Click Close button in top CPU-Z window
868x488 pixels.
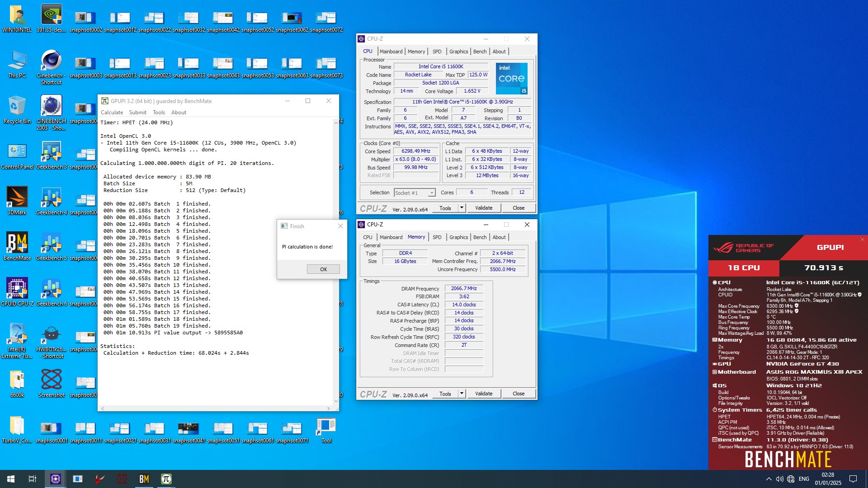click(x=519, y=208)
